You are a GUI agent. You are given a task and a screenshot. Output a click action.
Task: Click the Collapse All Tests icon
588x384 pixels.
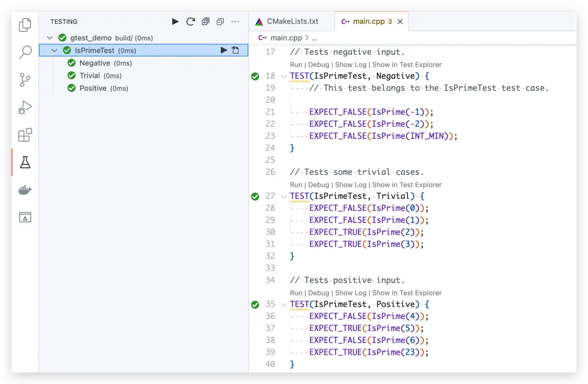tap(220, 21)
